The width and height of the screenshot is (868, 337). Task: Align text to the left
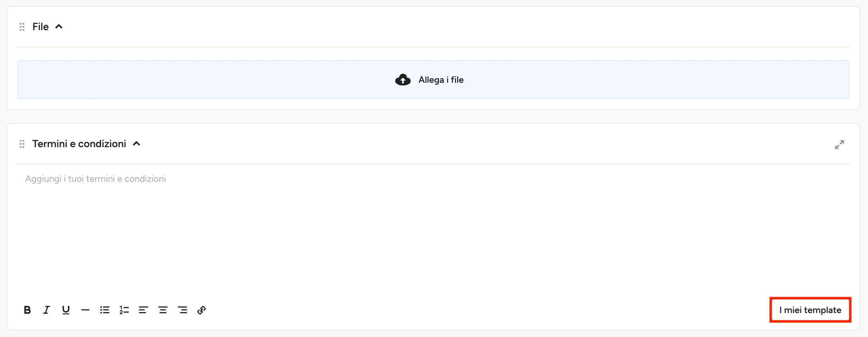coord(143,310)
